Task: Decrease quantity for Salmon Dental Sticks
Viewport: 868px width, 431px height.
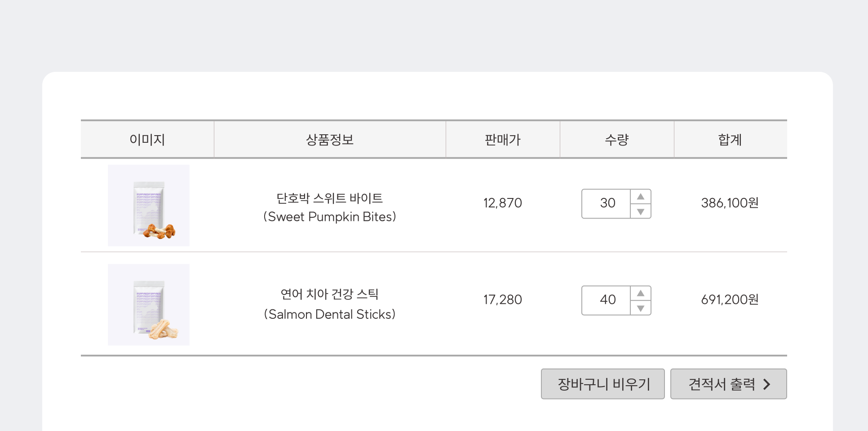Action: point(641,308)
